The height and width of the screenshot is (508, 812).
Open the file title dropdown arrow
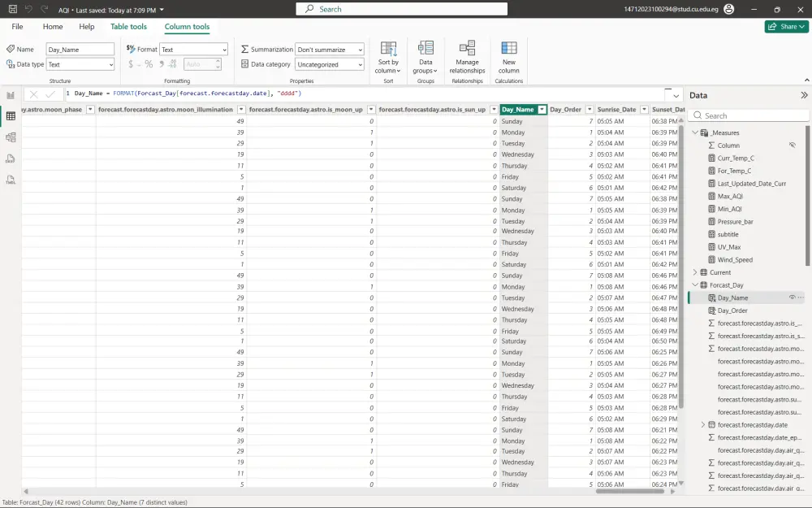(x=162, y=10)
